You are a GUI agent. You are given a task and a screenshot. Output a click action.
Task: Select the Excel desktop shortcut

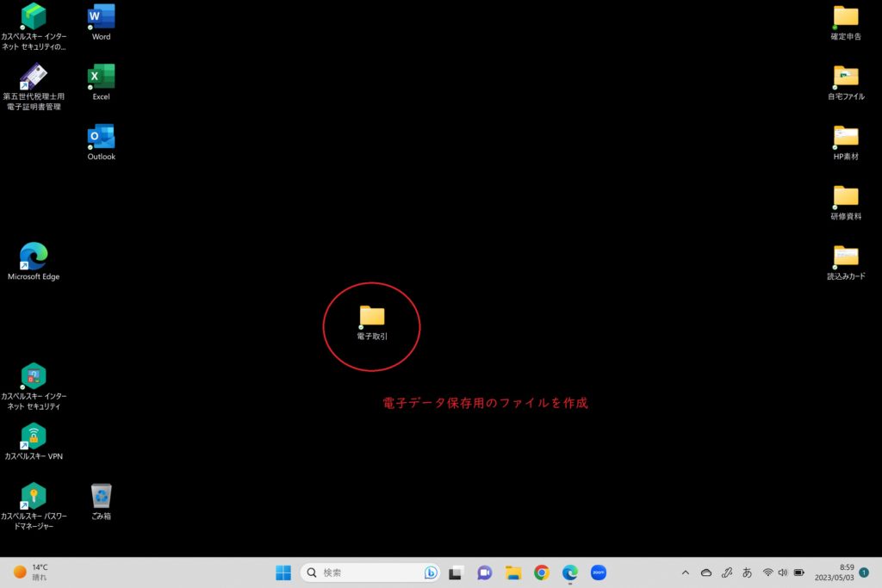(x=101, y=77)
